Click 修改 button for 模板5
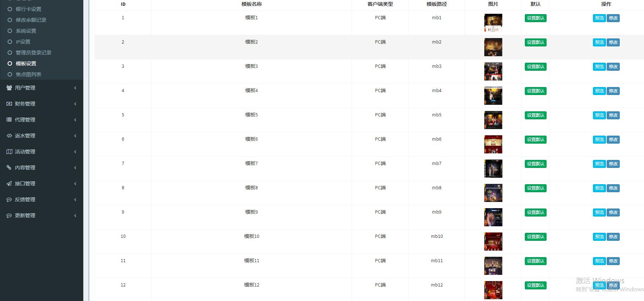This screenshot has width=644, height=301. pos(613,115)
